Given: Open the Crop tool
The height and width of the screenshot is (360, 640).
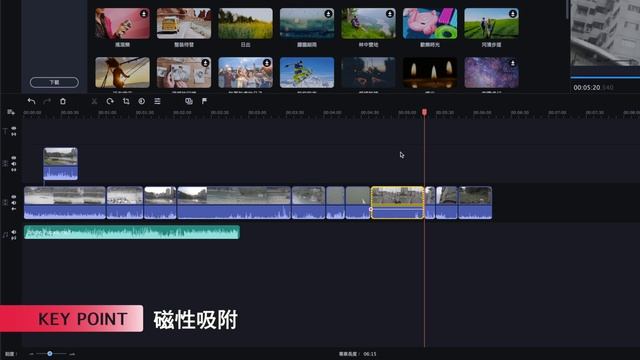Looking at the screenshot, I should point(126,101).
